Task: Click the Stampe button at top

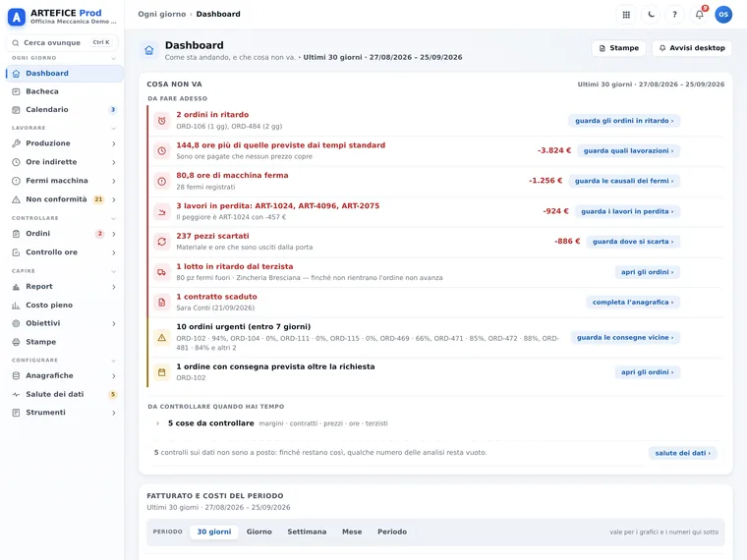Action: click(x=619, y=48)
